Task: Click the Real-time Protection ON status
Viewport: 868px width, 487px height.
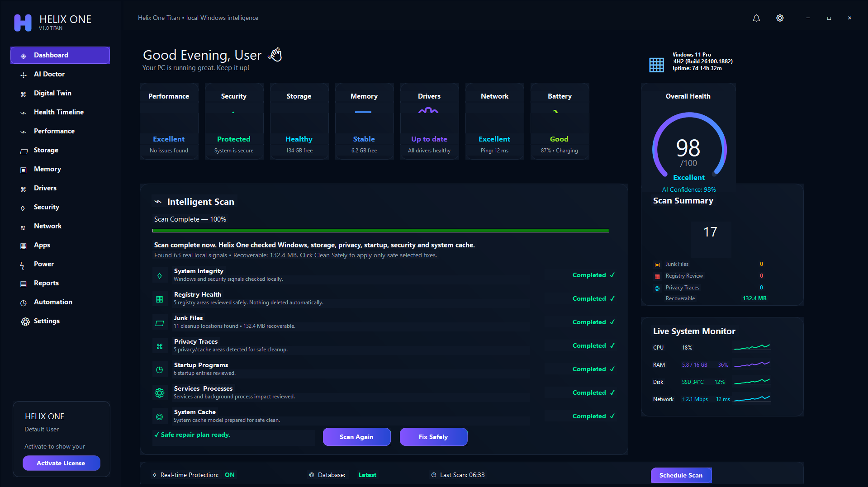Action: [230, 475]
